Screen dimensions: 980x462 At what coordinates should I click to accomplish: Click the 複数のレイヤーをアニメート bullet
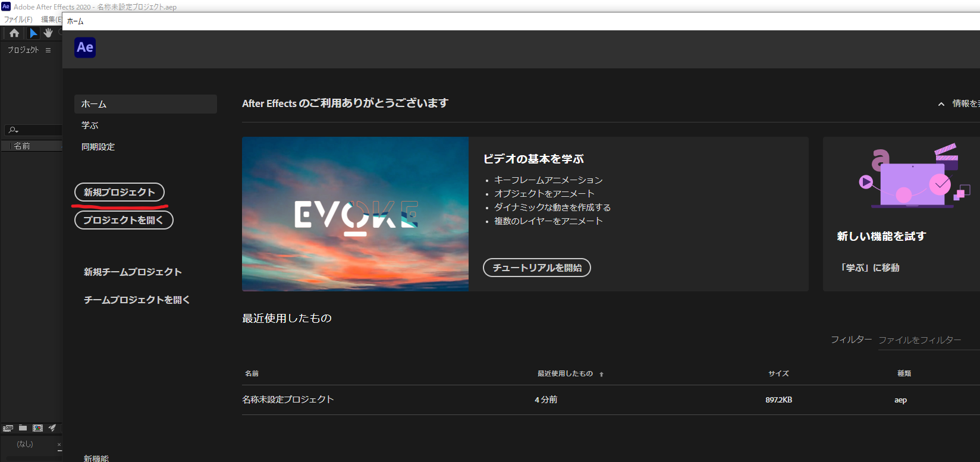pos(548,221)
